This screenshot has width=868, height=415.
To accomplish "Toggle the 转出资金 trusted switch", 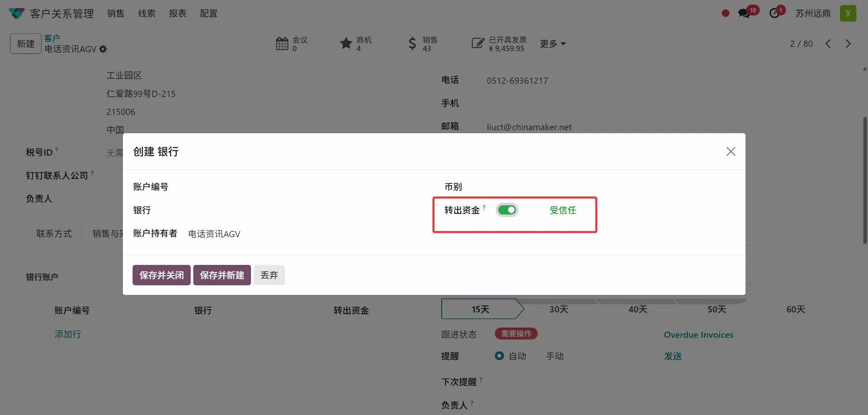I will 507,210.
